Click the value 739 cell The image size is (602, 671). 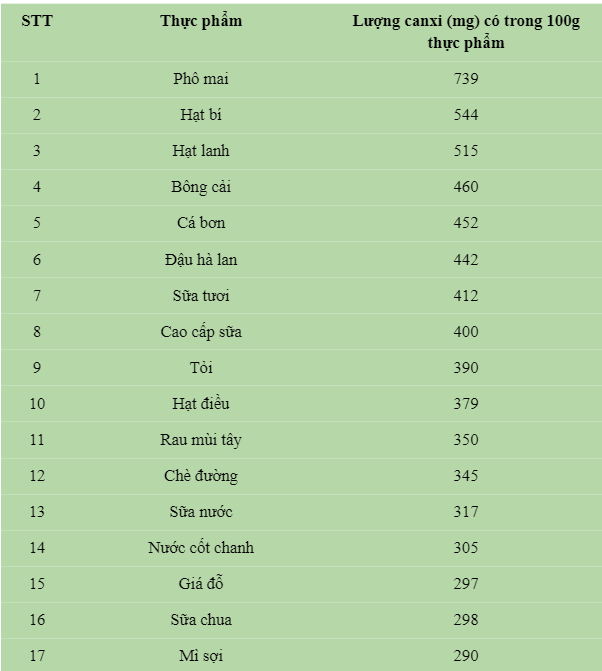[465, 79]
